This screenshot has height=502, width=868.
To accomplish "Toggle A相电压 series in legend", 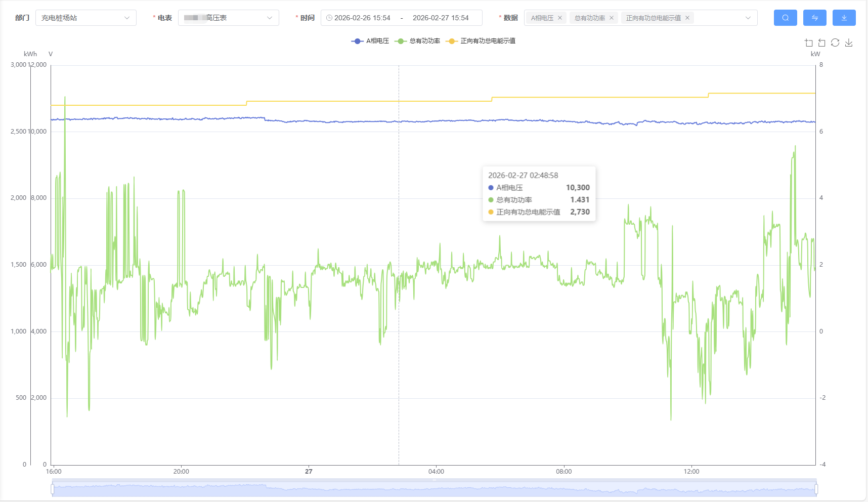I will click(370, 41).
